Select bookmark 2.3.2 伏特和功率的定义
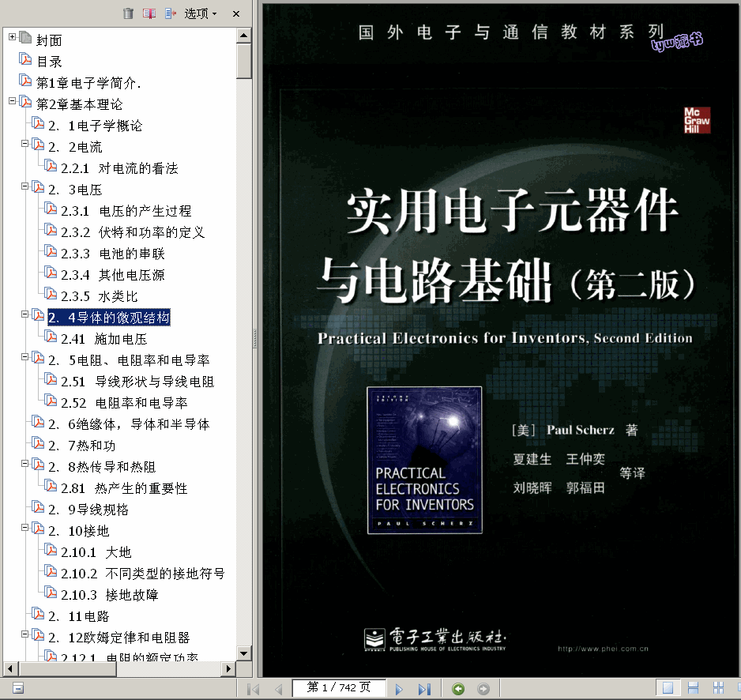 click(x=133, y=232)
